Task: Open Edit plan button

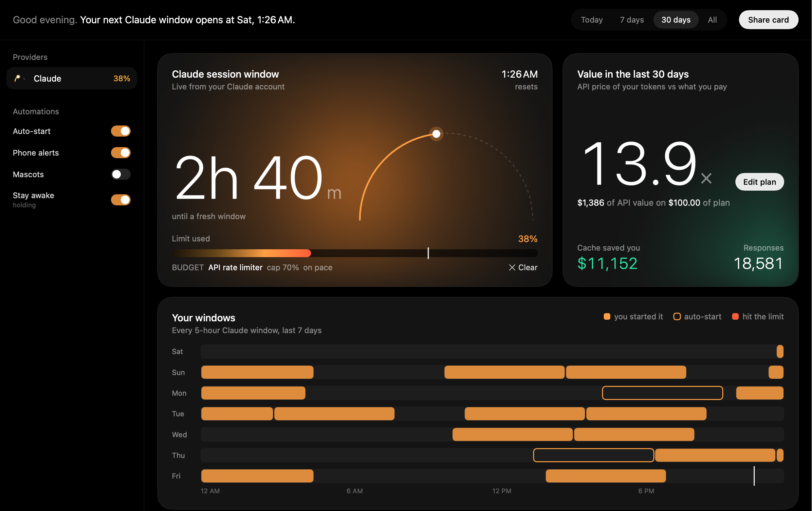Action: (x=759, y=182)
